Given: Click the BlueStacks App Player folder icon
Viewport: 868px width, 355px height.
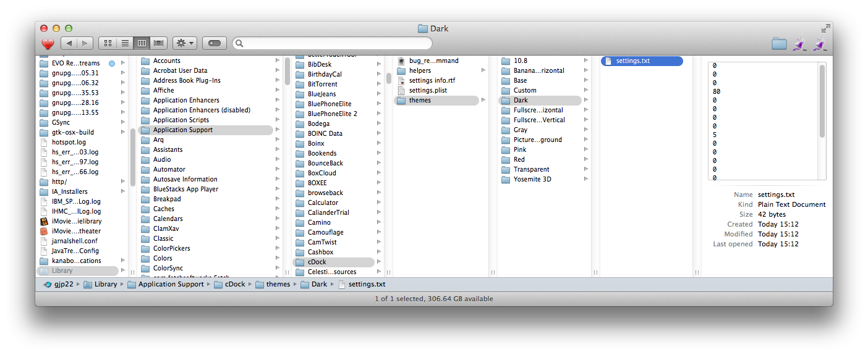Looking at the screenshot, I should 145,189.
